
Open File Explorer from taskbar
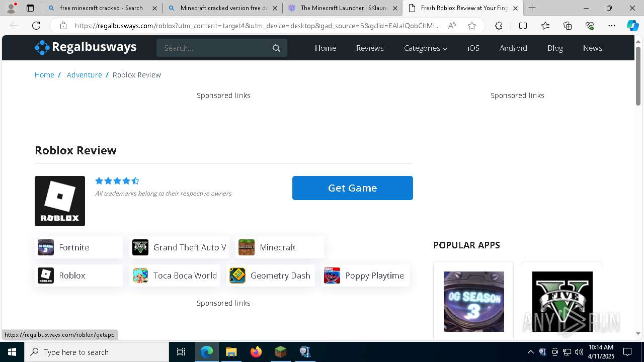[231, 352]
